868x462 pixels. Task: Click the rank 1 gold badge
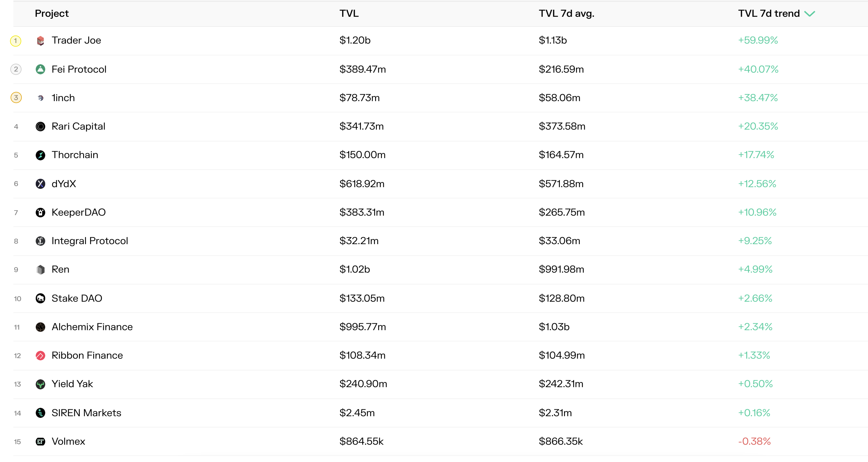[x=15, y=41]
